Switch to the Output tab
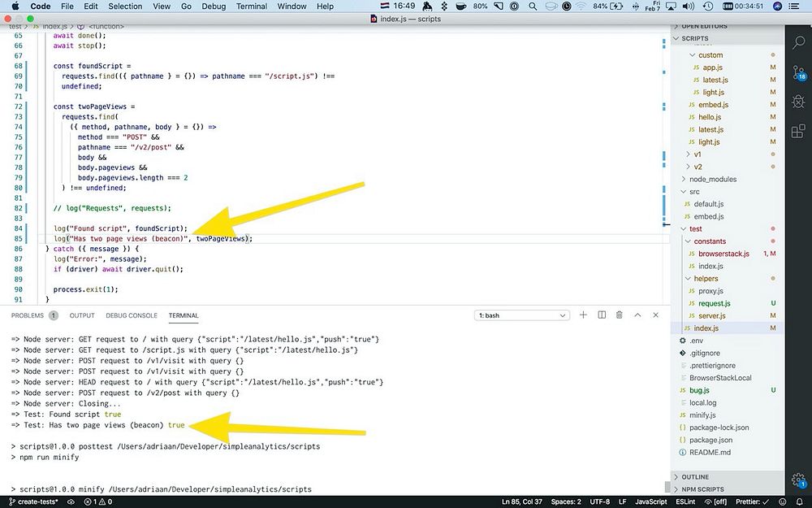Viewport: 812px width, 508px height. 82,315
